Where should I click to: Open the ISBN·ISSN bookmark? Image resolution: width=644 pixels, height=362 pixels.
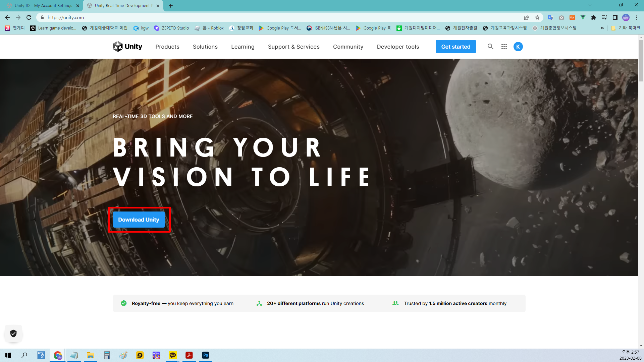[x=329, y=28]
